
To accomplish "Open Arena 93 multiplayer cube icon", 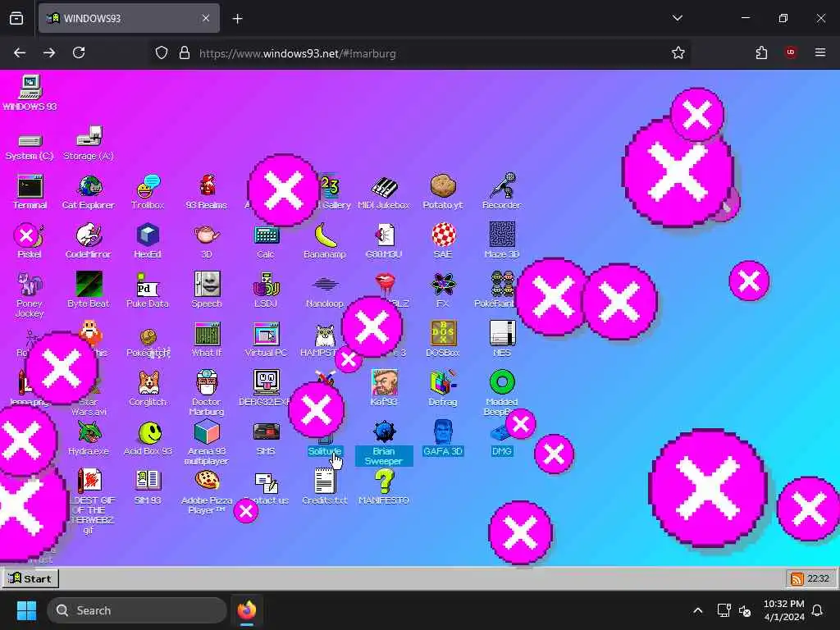I will point(207,431).
